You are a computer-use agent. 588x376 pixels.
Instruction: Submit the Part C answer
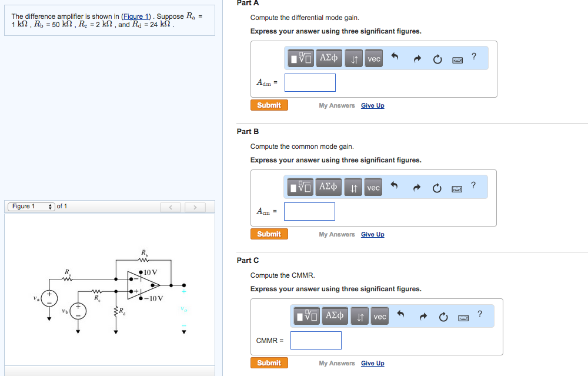(x=269, y=363)
